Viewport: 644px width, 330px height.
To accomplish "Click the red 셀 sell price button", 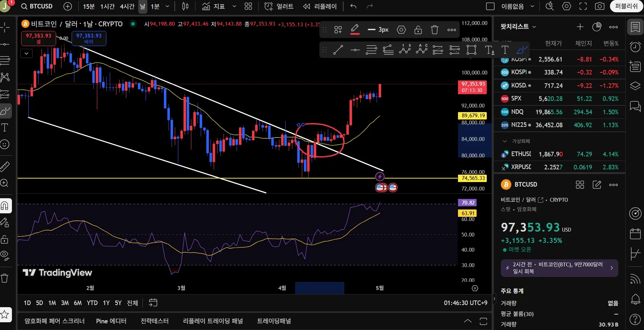I will pos(38,38).
